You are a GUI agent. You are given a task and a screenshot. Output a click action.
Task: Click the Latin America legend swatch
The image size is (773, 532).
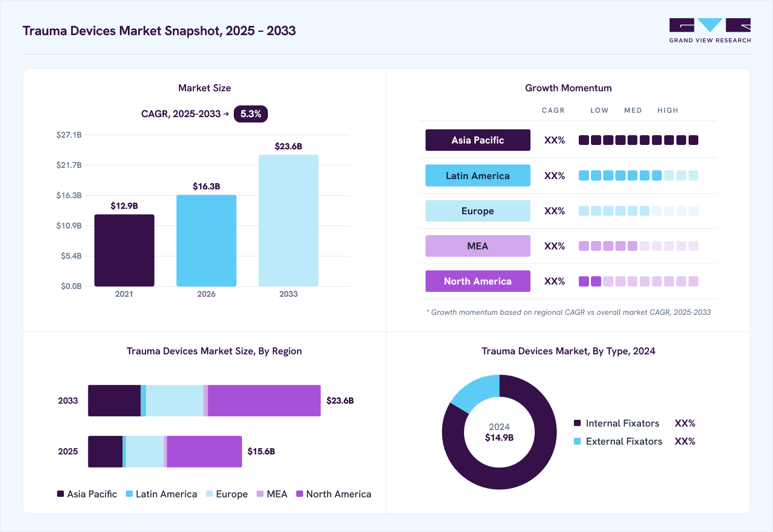(x=129, y=494)
